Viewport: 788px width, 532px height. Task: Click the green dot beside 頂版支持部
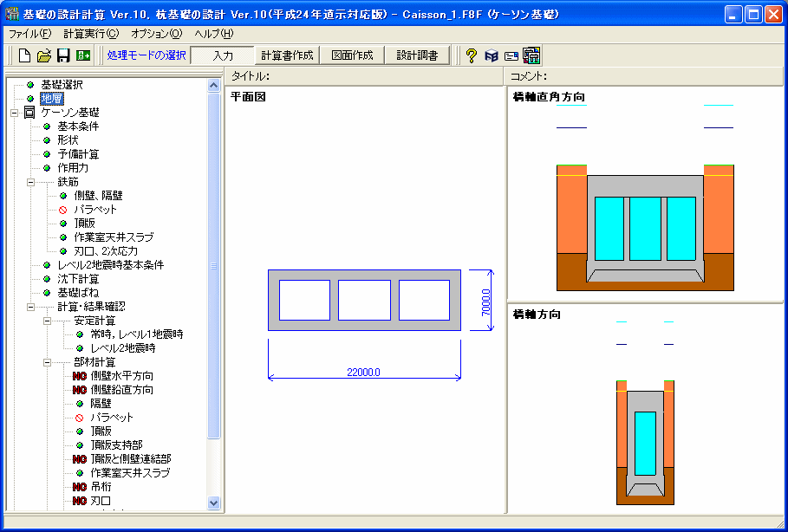[80, 445]
